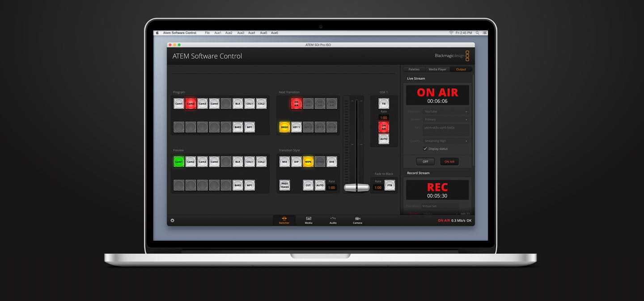644x301 pixels.
Task: Toggle the KEY 1 next transition button
Action: [x=296, y=127]
